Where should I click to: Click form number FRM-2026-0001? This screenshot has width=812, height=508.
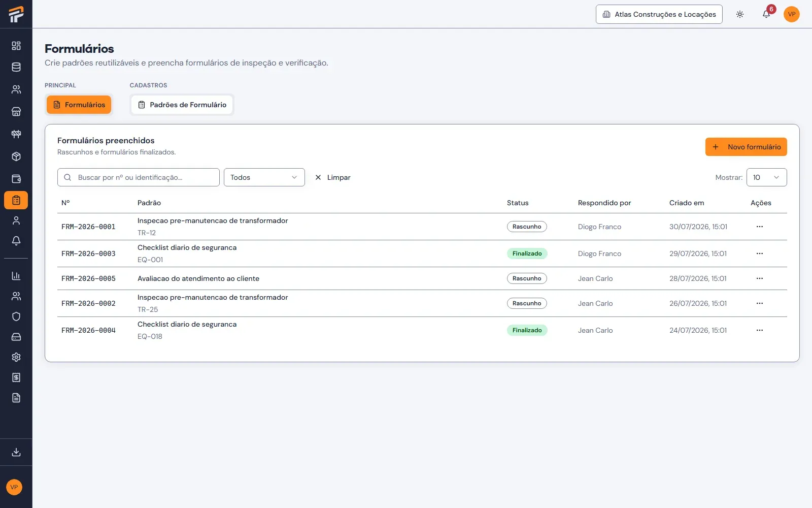[88, 227]
